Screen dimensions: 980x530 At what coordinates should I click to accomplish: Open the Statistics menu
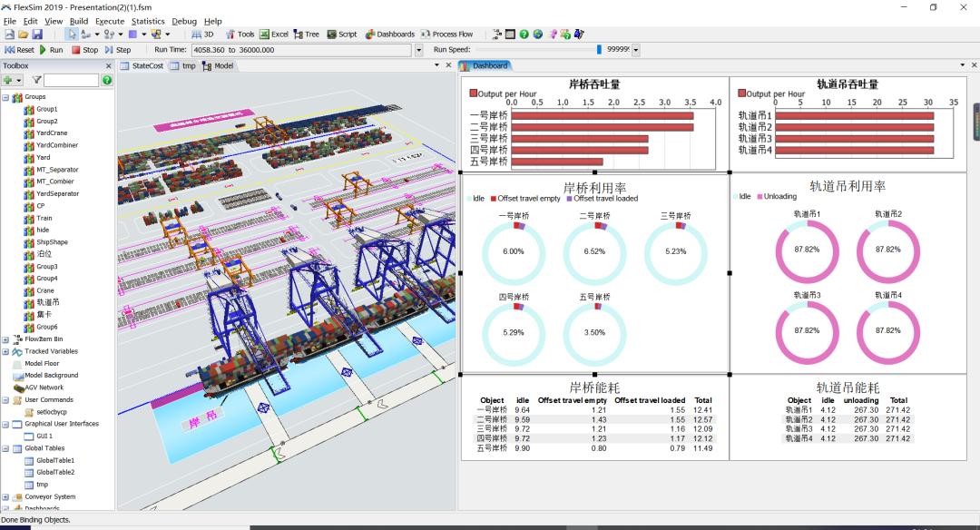pos(148,21)
